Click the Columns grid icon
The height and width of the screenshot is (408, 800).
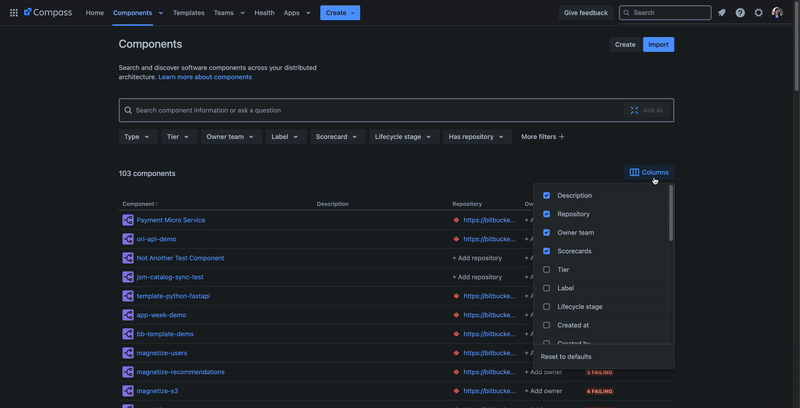click(x=634, y=172)
